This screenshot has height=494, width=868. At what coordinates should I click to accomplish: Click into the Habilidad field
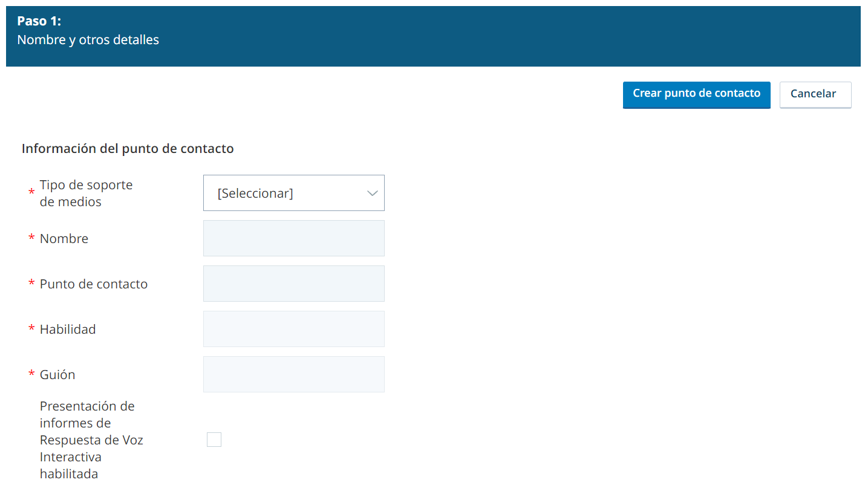coord(293,329)
